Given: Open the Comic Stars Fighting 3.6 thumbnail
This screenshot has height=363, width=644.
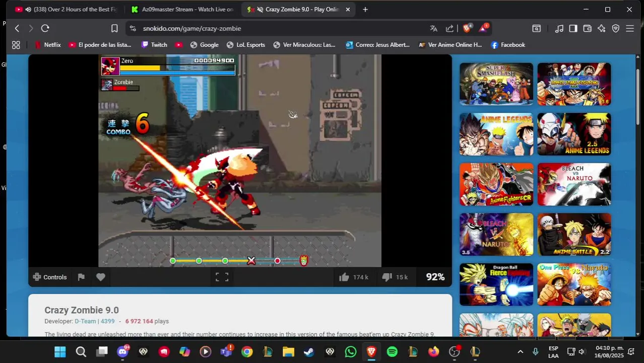Looking at the screenshot, I should pos(574,84).
